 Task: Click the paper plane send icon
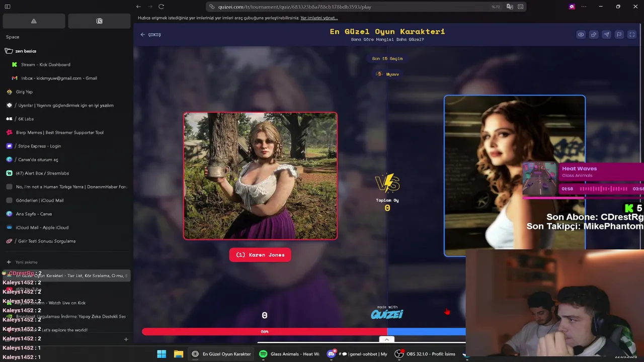pos(606,35)
